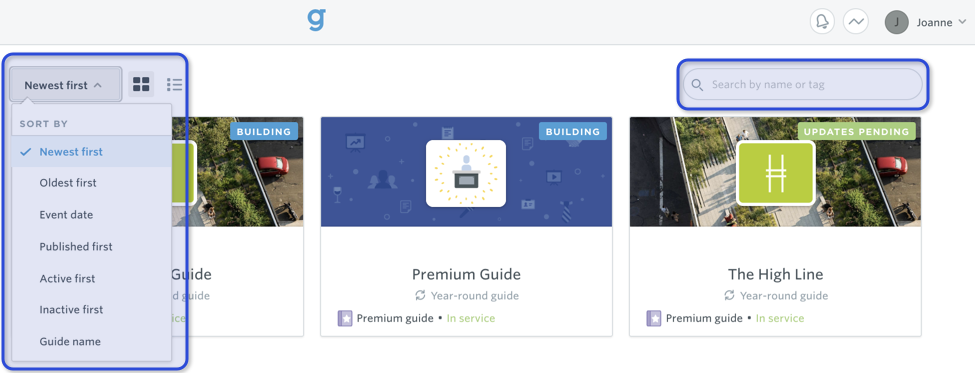
Task: Switch to list view icon
Action: [174, 84]
